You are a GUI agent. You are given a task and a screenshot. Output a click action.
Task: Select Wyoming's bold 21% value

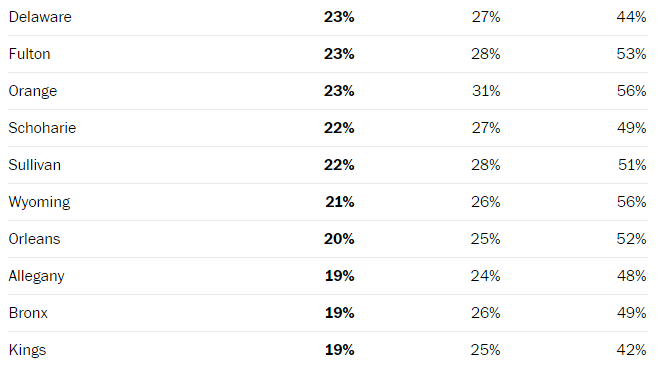point(340,202)
